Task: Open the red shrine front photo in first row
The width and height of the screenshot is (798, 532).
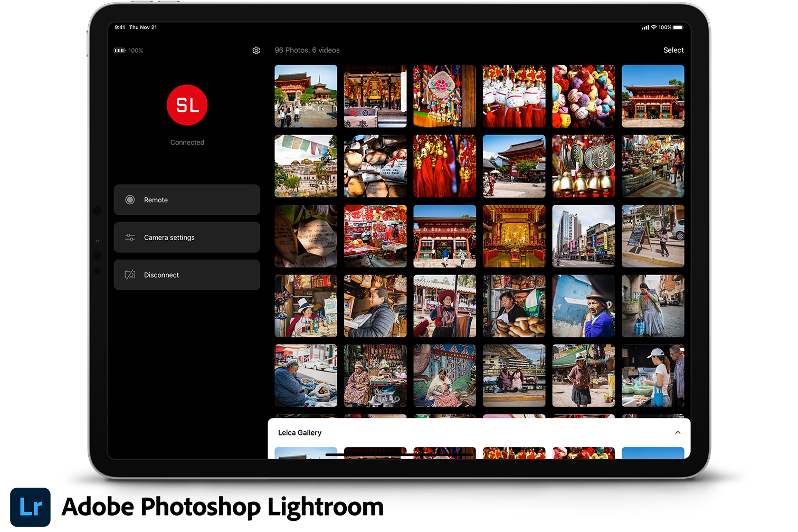Action: [x=653, y=96]
